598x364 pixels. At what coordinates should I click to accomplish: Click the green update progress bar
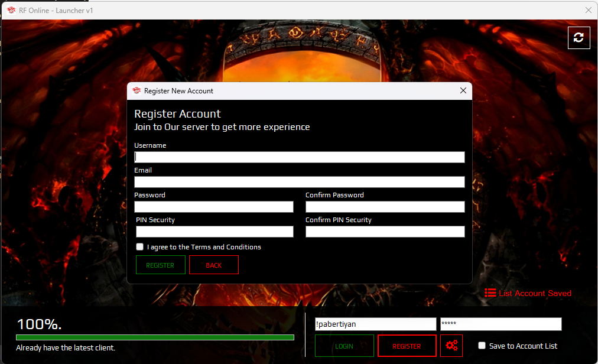tap(155, 337)
